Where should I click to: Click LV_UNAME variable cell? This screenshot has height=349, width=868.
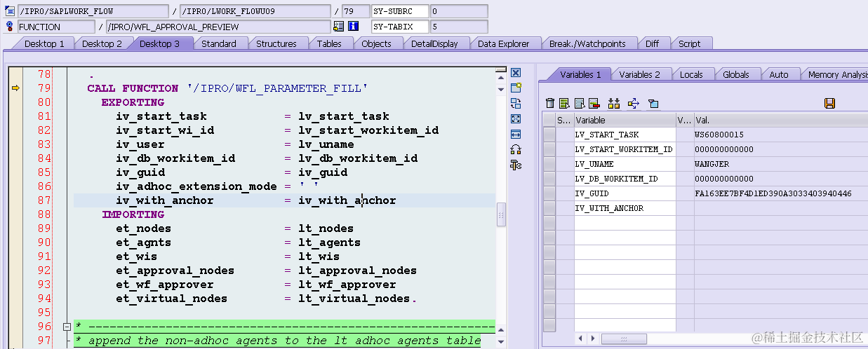coord(625,164)
